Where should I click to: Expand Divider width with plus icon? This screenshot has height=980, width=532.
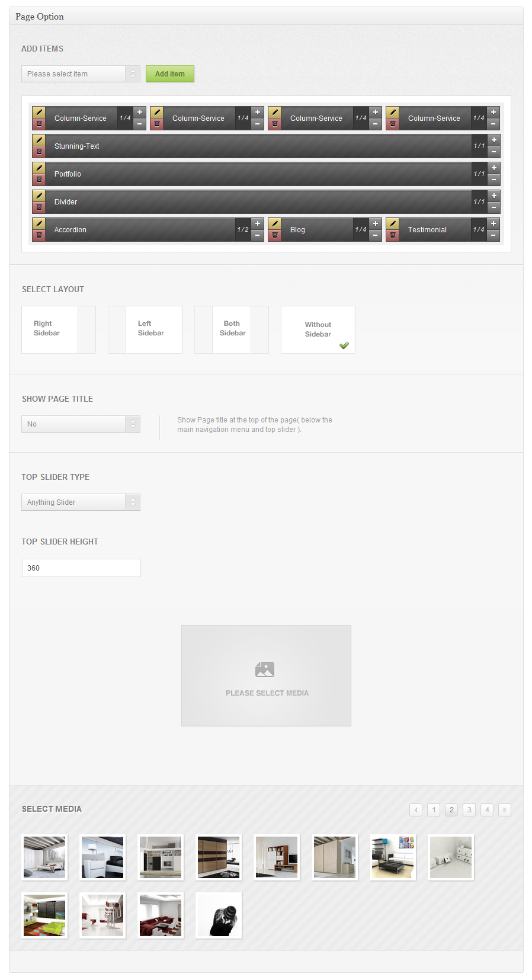(493, 196)
